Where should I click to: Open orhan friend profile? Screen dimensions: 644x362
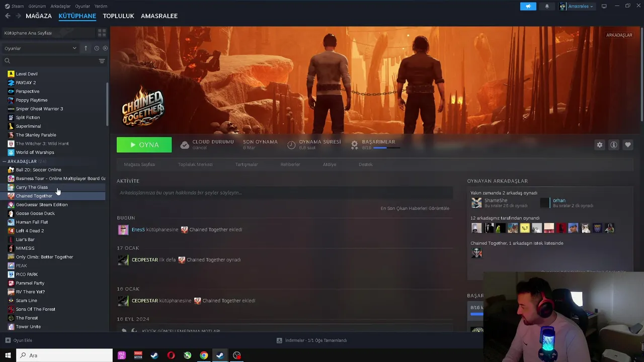click(559, 201)
